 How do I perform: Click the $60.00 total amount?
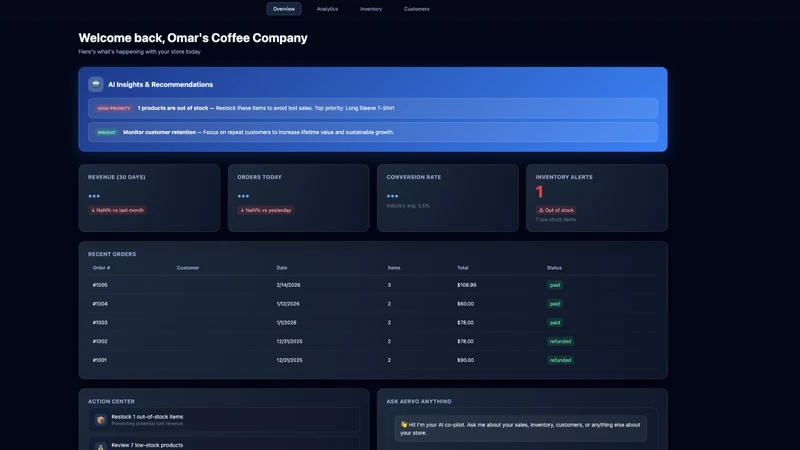click(x=465, y=304)
